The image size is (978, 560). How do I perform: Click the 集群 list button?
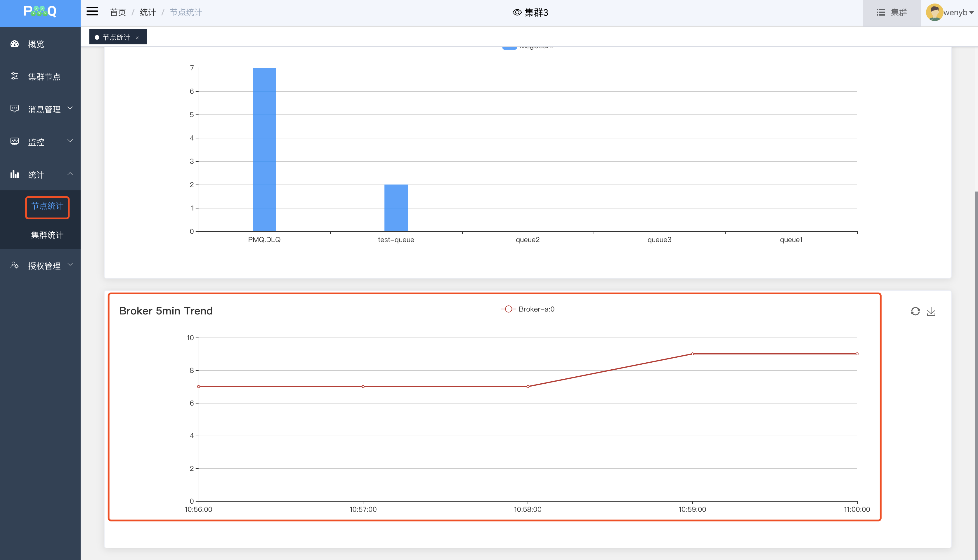[892, 12]
